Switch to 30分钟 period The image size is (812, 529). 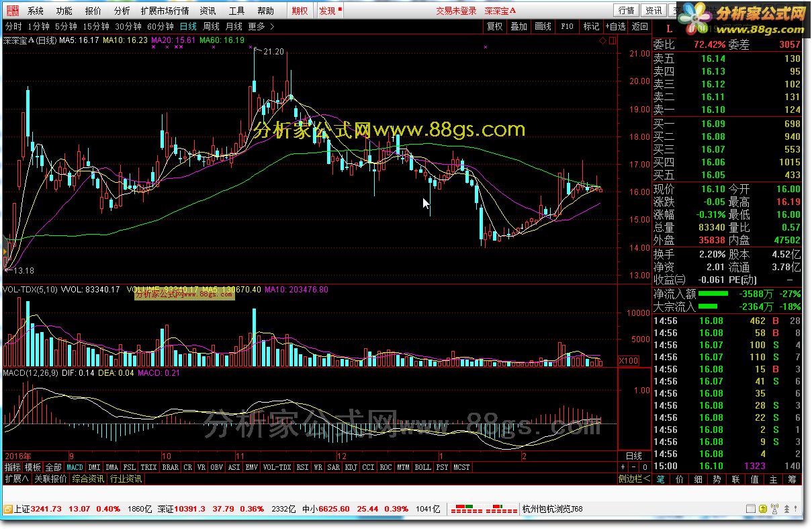pos(128,26)
